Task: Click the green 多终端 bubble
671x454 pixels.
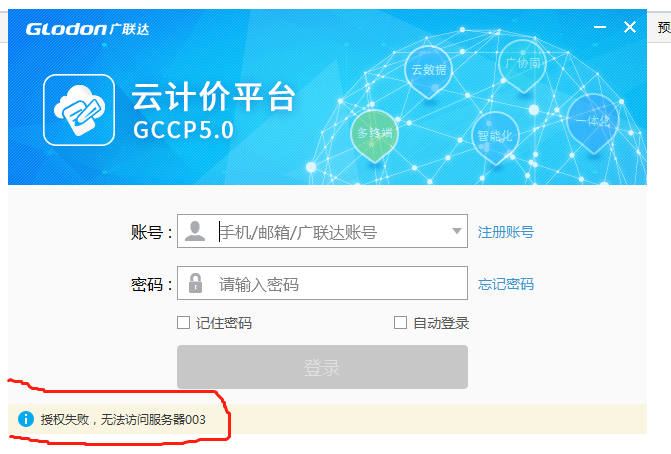Action: [x=374, y=135]
